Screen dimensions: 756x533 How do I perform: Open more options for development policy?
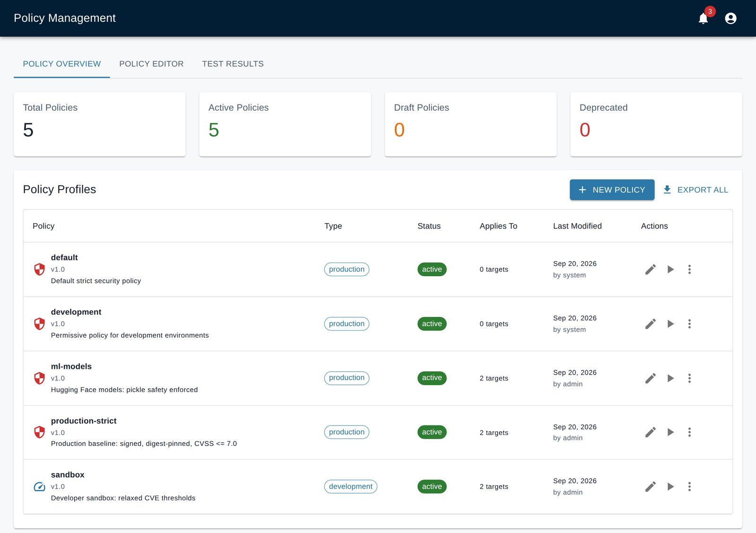(x=689, y=324)
